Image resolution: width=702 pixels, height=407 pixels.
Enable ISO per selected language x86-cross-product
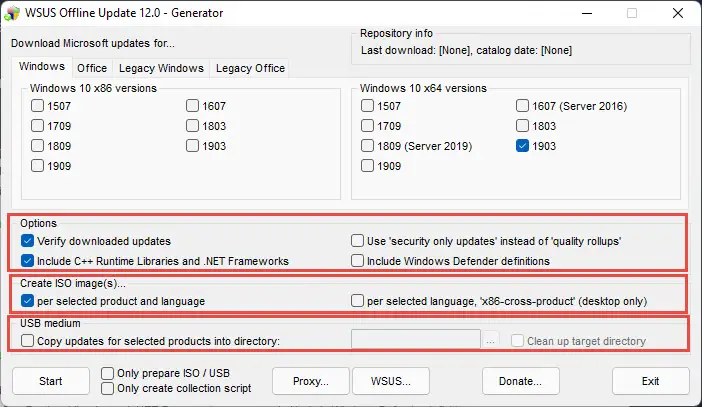click(357, 301)
